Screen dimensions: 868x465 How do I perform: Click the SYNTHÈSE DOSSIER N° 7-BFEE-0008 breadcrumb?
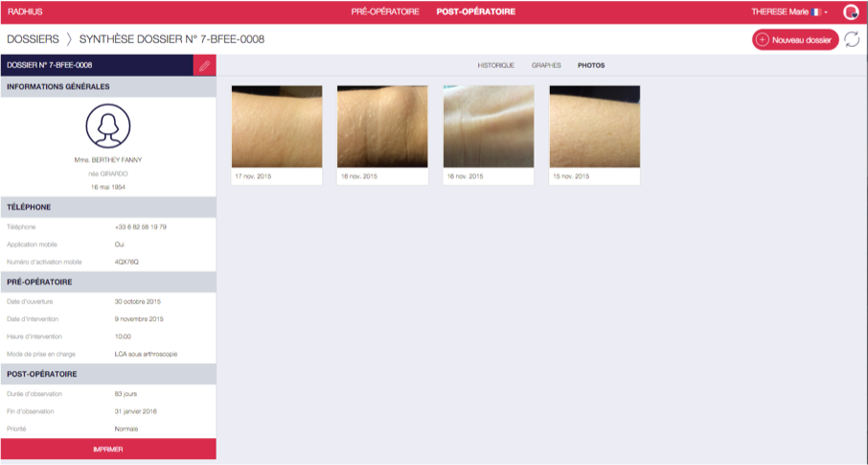(x=171, y=39)
